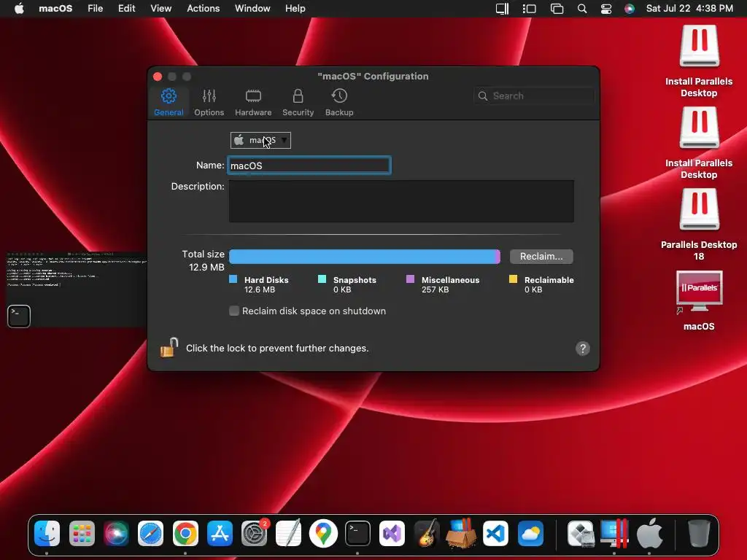
Task: Open the Trash from the Dock
Action: 700,533
